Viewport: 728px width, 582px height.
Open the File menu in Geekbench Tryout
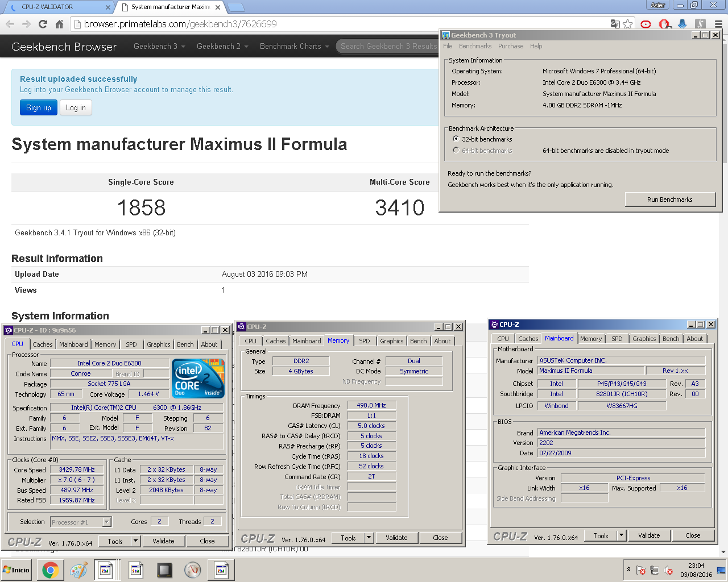click(x=448, y=46)
